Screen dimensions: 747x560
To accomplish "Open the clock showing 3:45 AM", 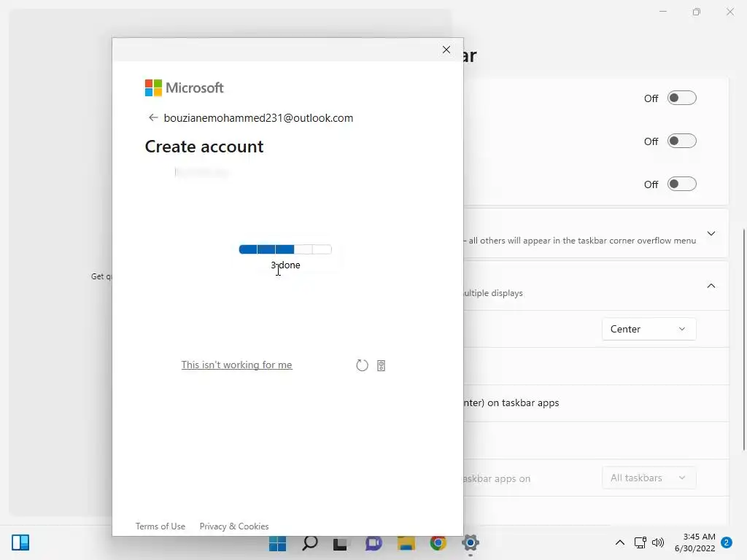I will [695, 542].
